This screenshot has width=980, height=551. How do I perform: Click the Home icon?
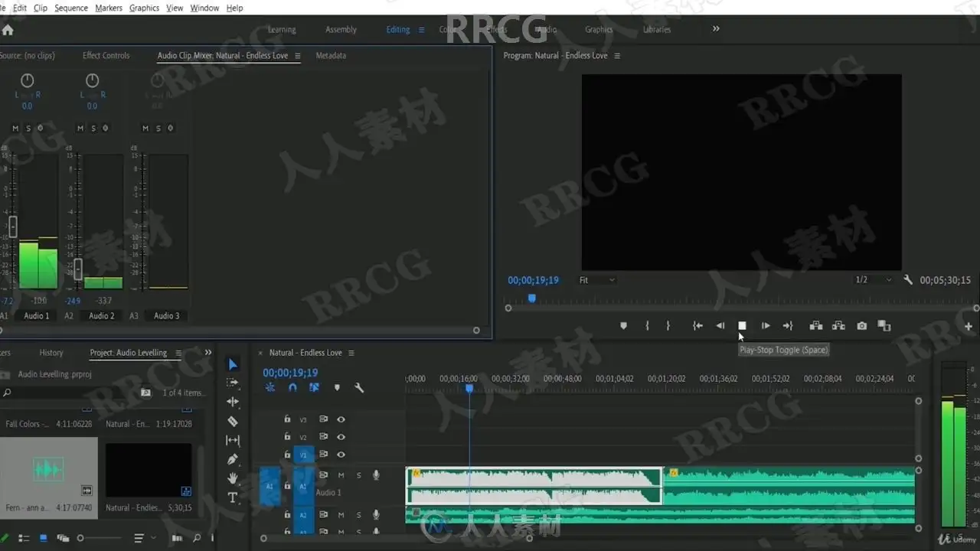click(8, 31)
